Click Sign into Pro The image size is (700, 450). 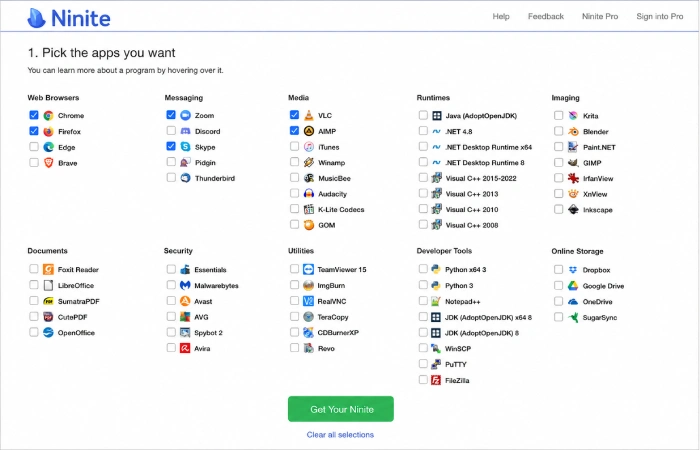click(660, 17)
